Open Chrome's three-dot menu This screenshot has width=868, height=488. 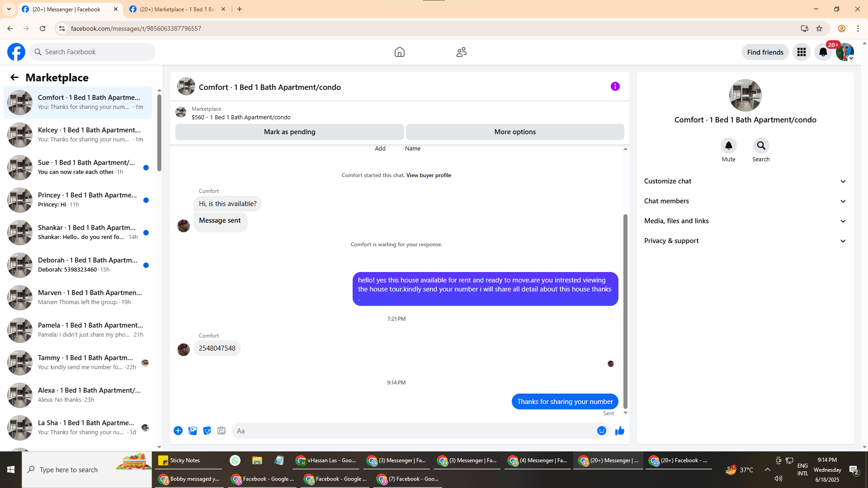(x=858, y=28)
